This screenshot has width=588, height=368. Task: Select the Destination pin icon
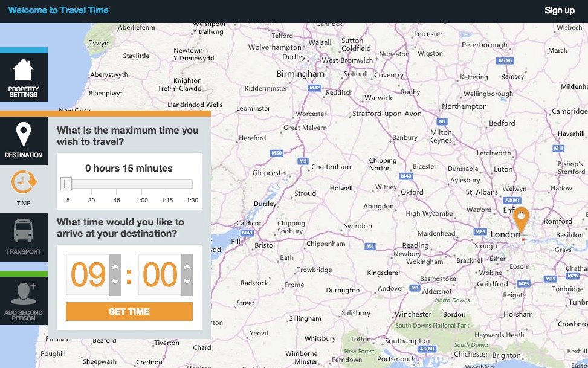click(23, 134)
